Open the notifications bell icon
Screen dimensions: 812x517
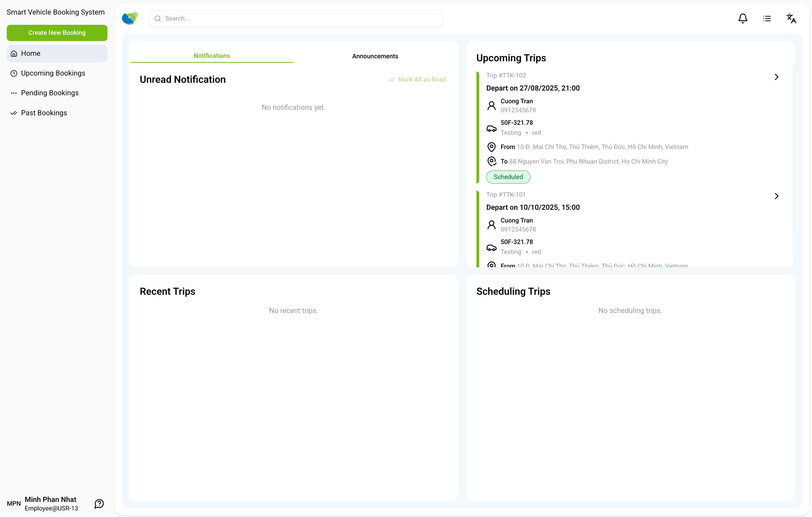pos(743,19)
